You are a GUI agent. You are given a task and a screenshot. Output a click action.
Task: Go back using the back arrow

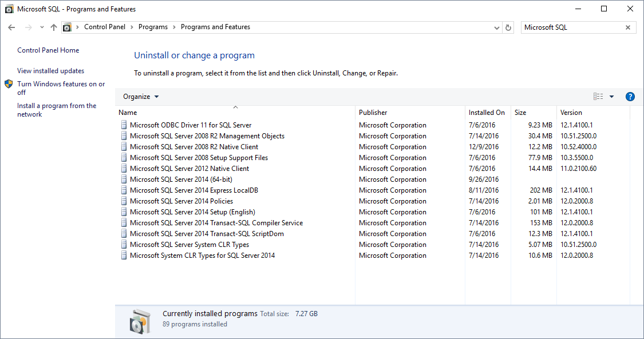(11, 27)
